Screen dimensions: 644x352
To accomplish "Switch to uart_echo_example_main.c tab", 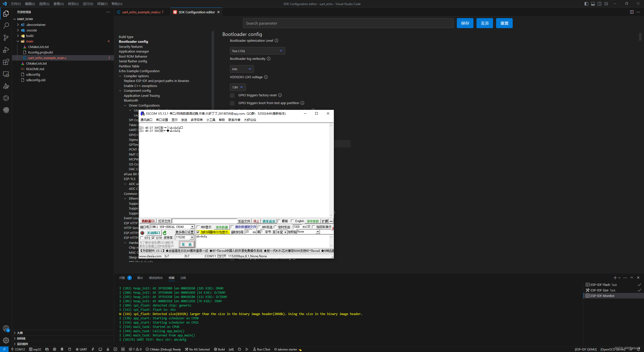I will 141,12.
